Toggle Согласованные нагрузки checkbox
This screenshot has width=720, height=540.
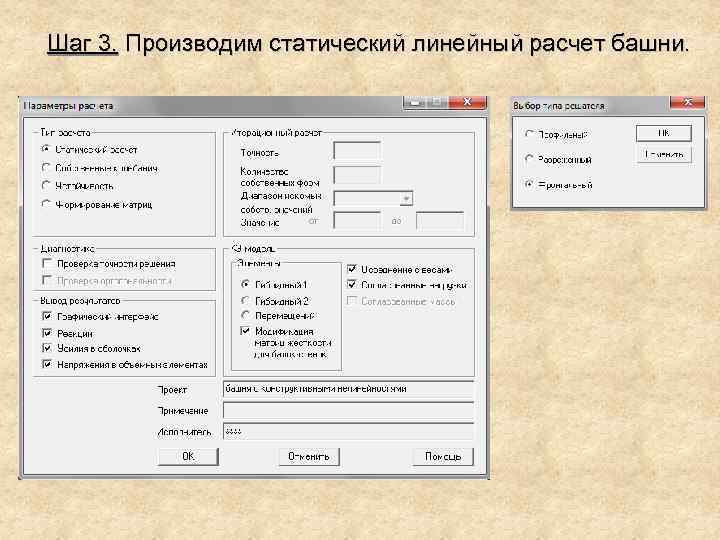pyautogui.click(x=352, y=285)
